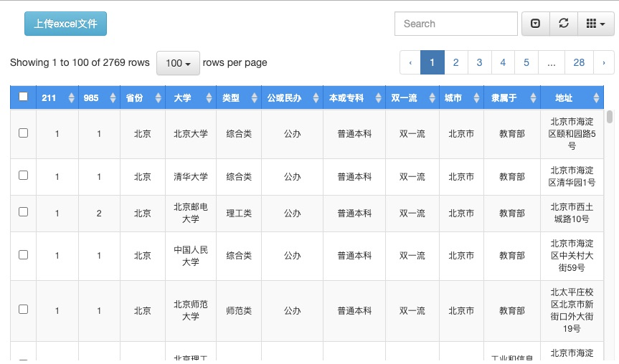Click address 北京市海淀区中关村大街59号
Viewport: 619px width, 364px height.
572,256
